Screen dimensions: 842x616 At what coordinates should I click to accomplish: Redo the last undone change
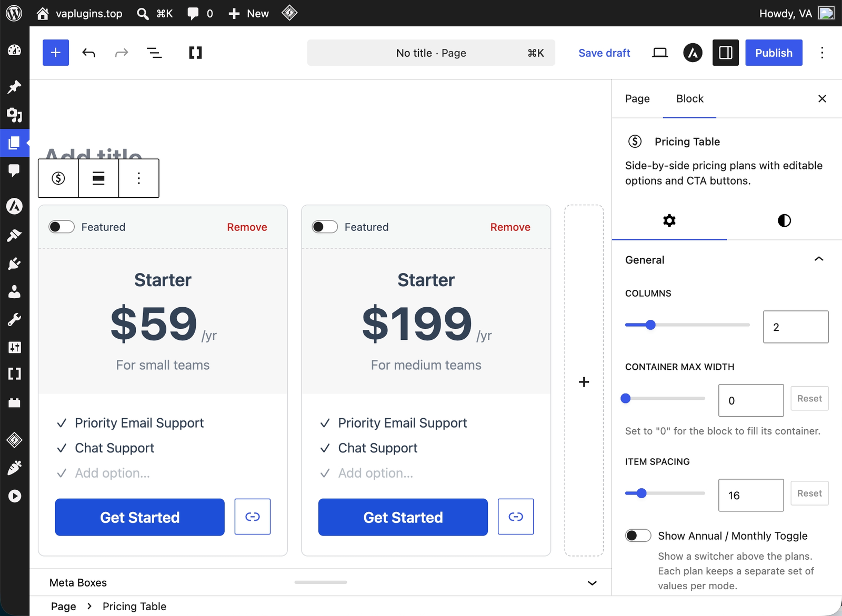coord(122,53)
